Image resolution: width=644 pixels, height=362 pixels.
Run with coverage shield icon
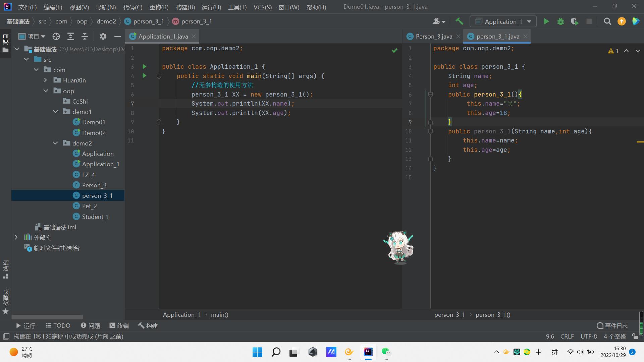pos(575,21)
